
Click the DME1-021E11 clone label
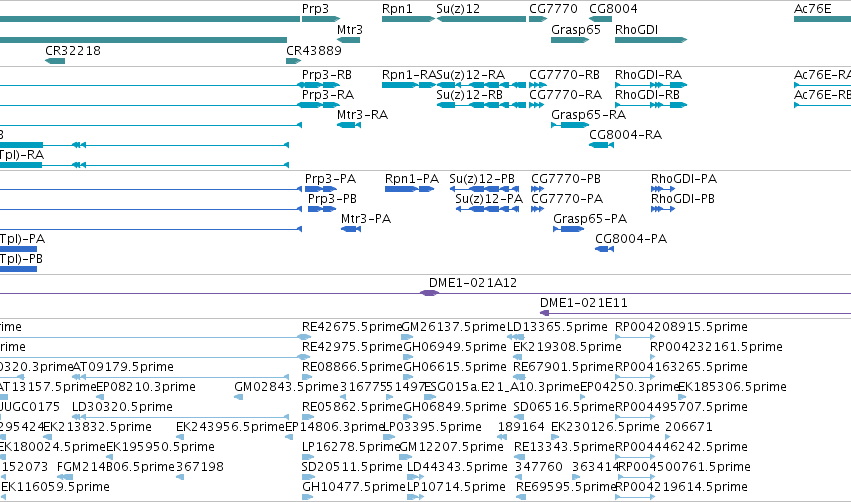(583, 303)
